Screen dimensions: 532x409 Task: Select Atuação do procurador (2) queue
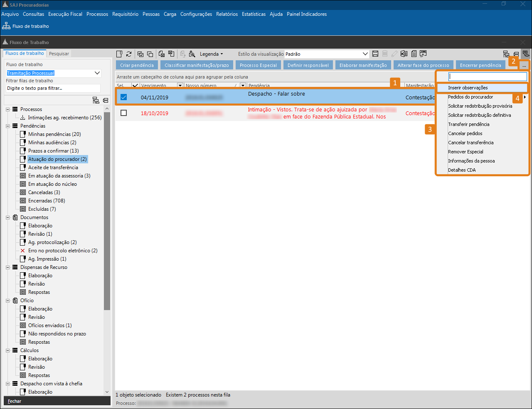[x=57, y=159]
